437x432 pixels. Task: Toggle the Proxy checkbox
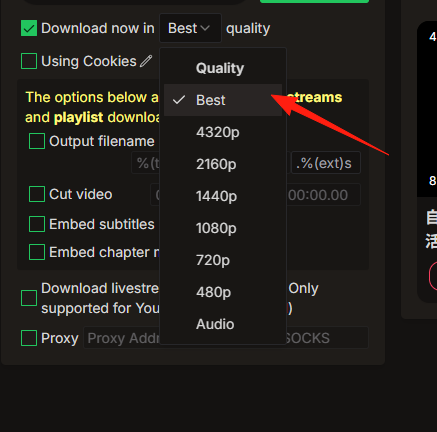(x=29, y=338)
